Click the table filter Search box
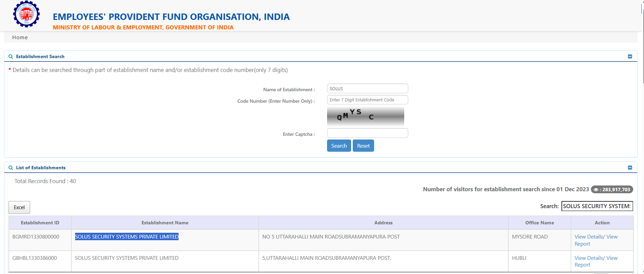Viewport: 644px width, 274px height. tap(597, 206)
